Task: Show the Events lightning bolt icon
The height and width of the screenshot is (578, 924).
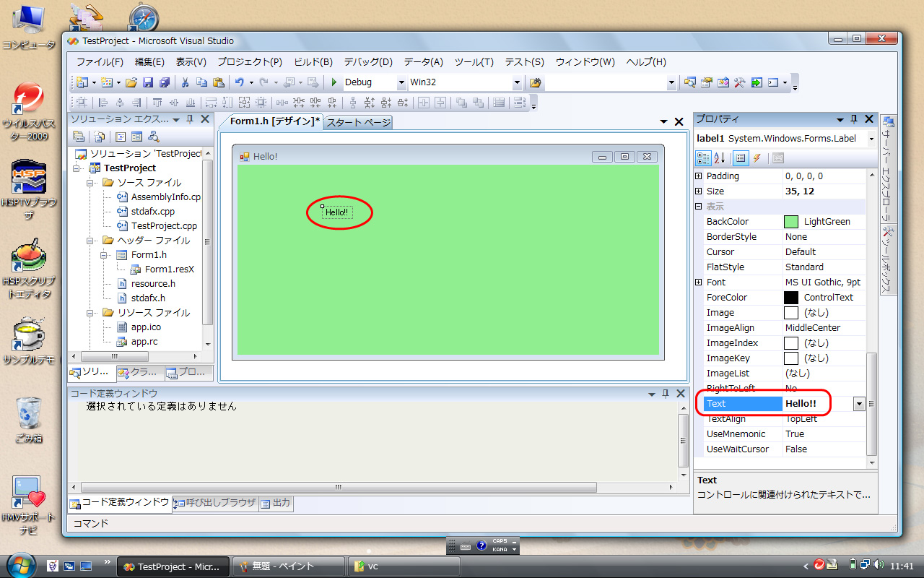Action: [757, 158]
